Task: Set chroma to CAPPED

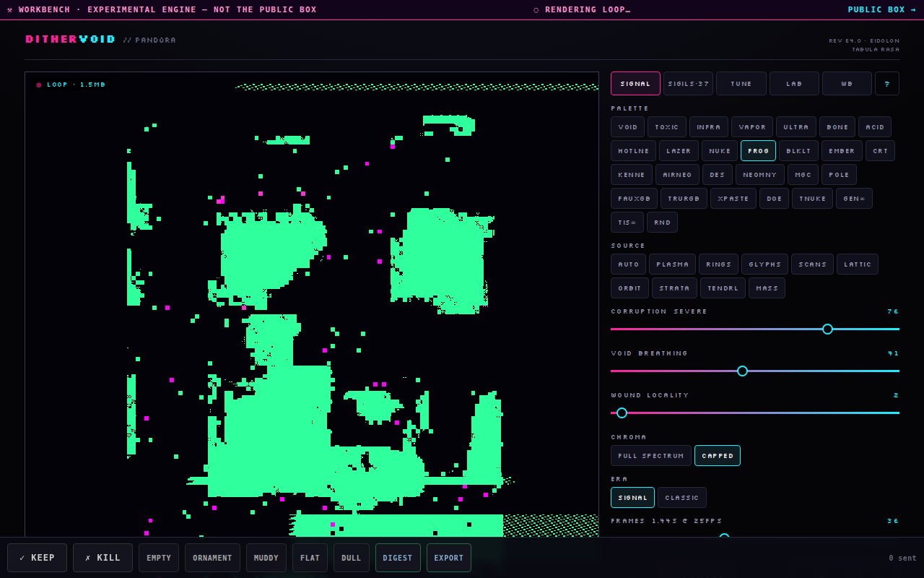Action: coord(718,456)
